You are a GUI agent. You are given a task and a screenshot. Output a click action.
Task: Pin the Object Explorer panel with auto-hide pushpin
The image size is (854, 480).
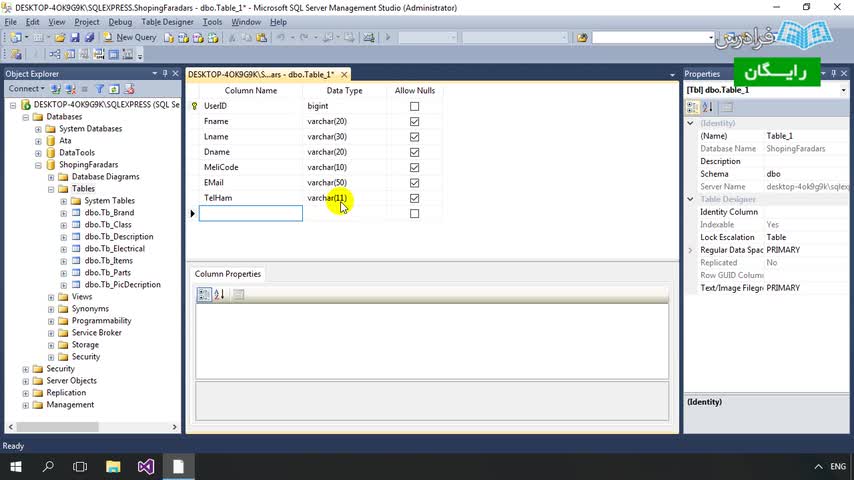(x=165, y=74)
